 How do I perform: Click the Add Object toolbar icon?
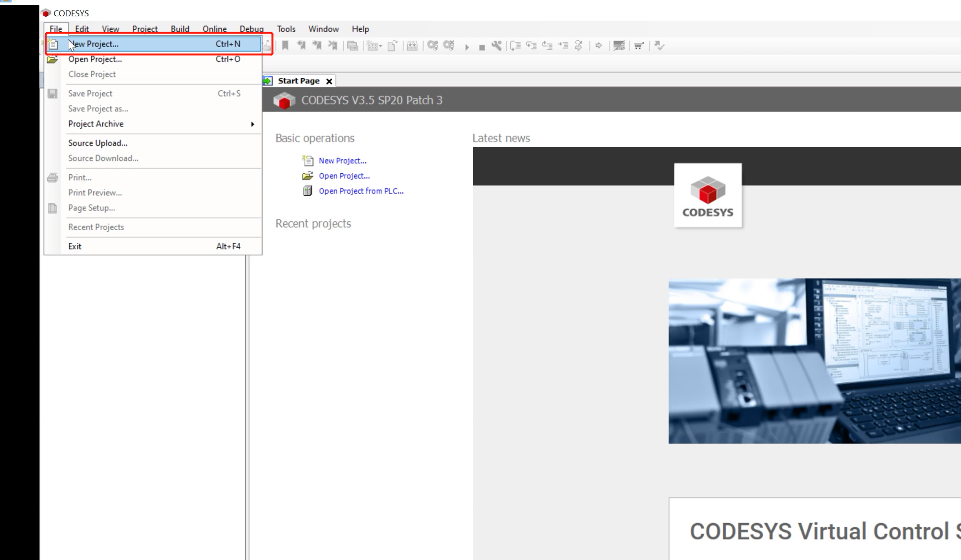point(372,46)
